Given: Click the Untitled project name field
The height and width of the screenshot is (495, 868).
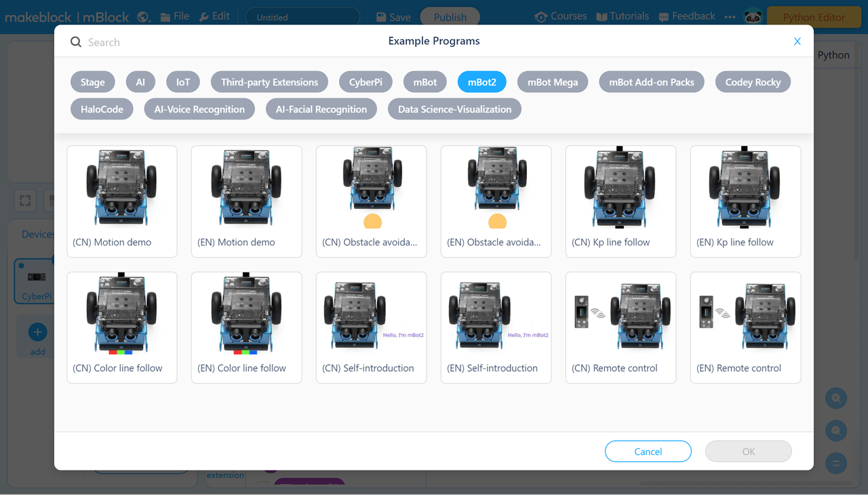Looking at the screenshot, I should (302, 17).
